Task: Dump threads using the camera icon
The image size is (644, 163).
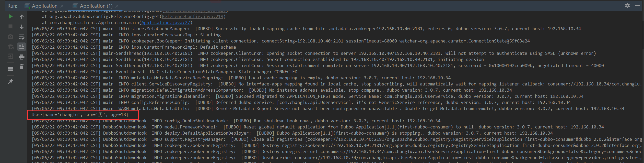Action: (x=10, y=37)
